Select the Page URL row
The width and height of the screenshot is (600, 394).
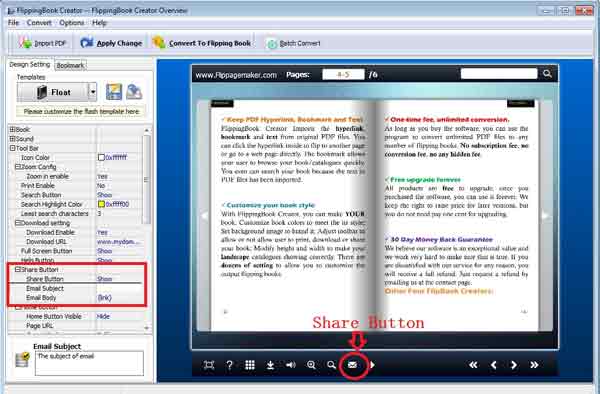75,326
